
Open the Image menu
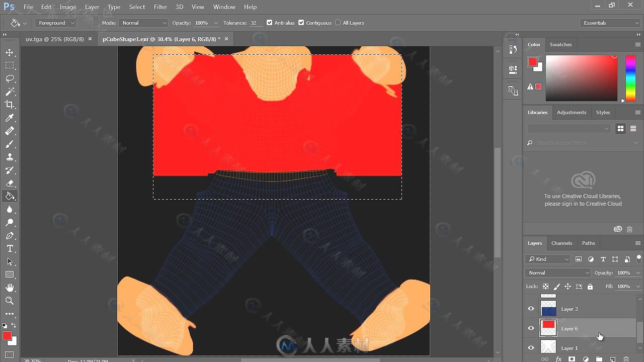coord(68,7)
